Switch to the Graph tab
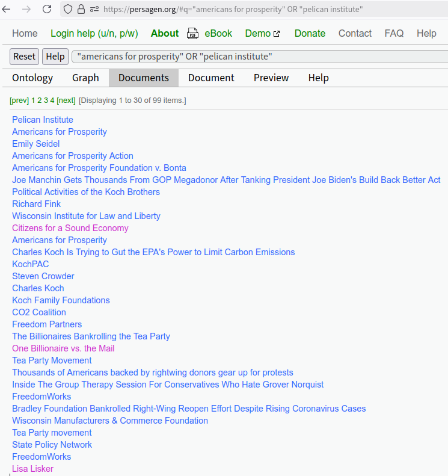 coord(85,78)
